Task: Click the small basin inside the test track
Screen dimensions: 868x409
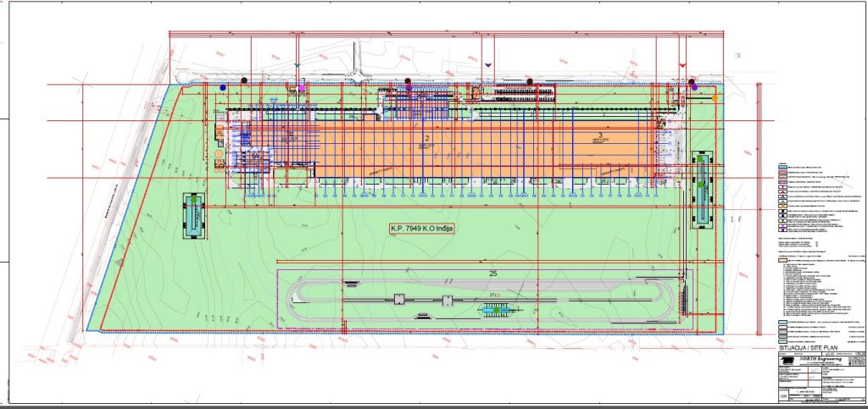Action: (x=496, y=312)
